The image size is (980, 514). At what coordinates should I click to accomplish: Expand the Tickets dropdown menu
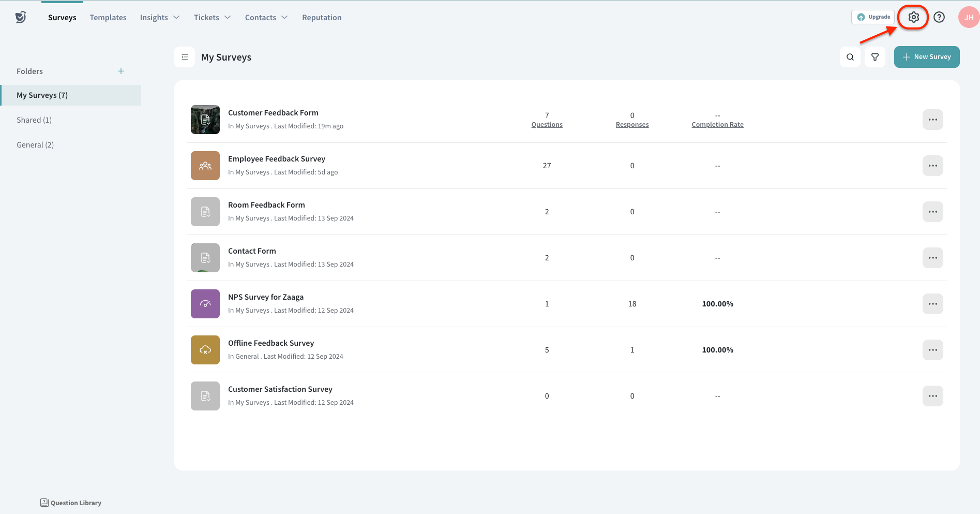pyautogui.click(x=212, y=18)
